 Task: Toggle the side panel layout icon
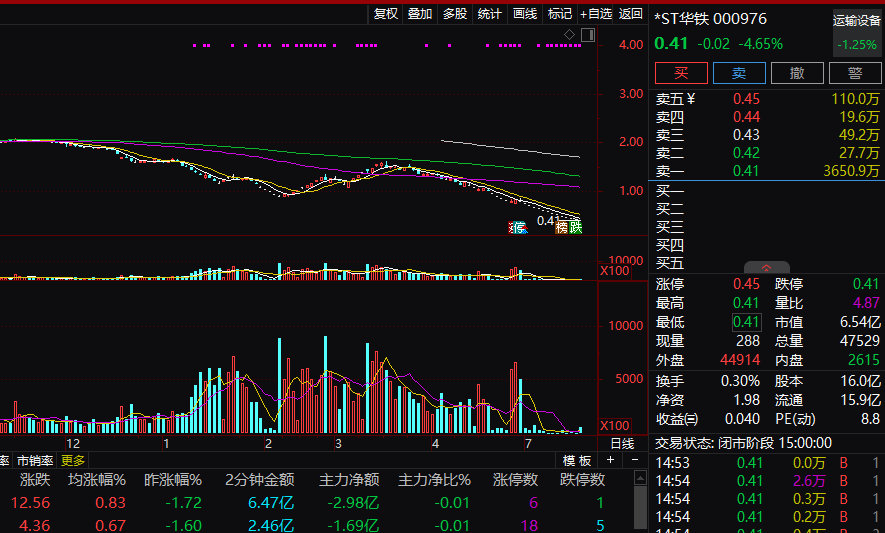click(x=588, y=35)
